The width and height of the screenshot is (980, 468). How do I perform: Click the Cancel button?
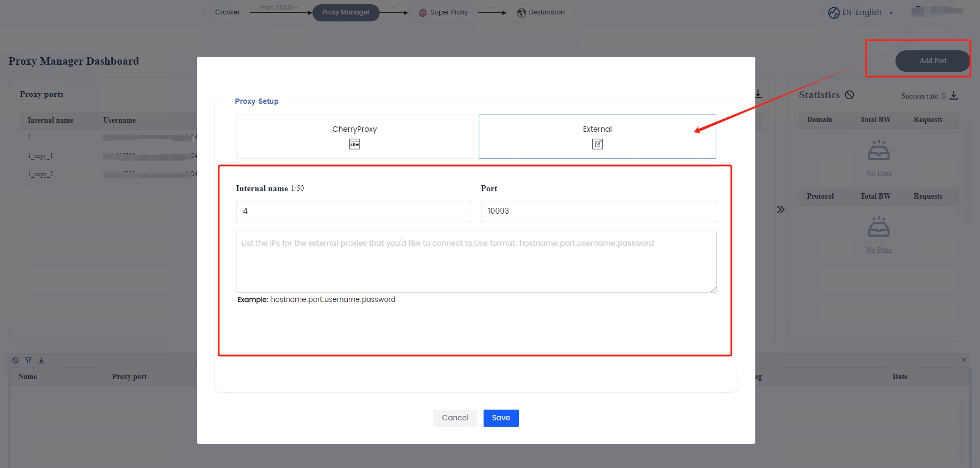coord(455,418)
